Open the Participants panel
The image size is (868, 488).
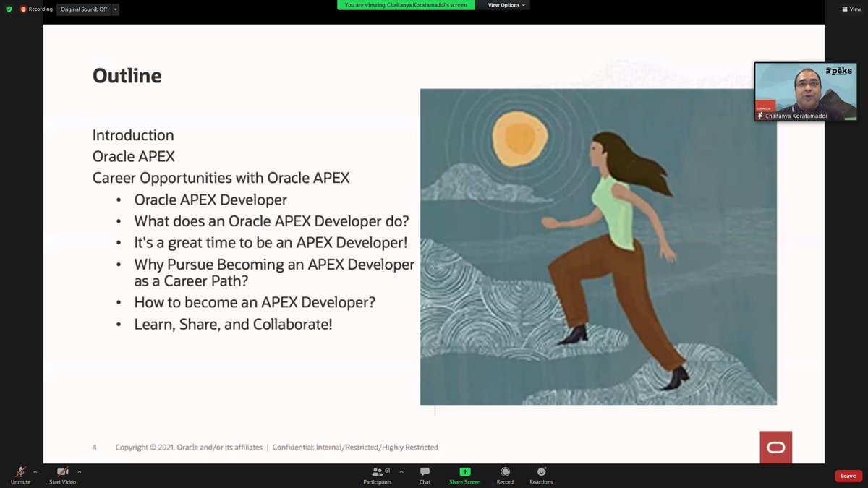[x=378, y=475]
